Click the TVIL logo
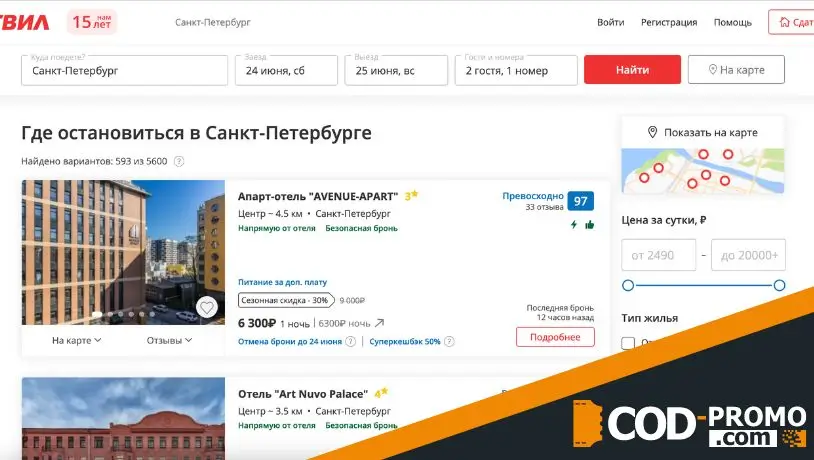814x460 pixels. (24, 22)
